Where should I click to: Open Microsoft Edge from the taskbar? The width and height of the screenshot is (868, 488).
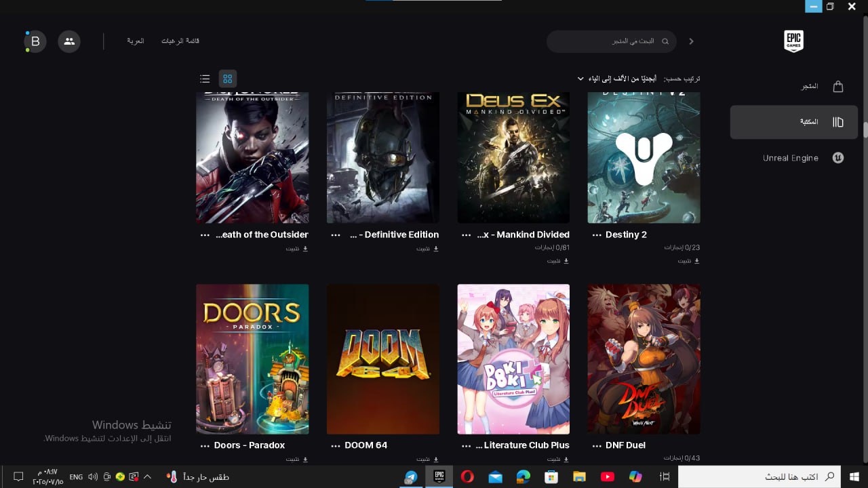click(523, 476)
